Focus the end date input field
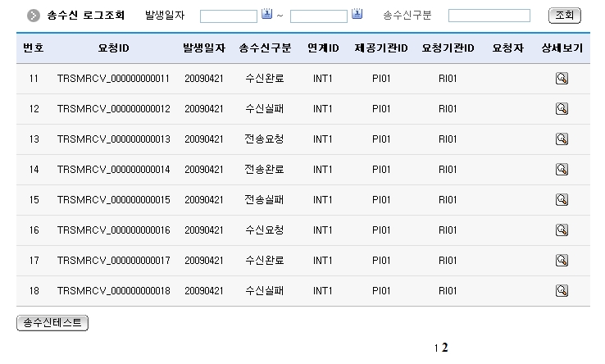Viewport: 605px width, 364px height. pos(319,16)
